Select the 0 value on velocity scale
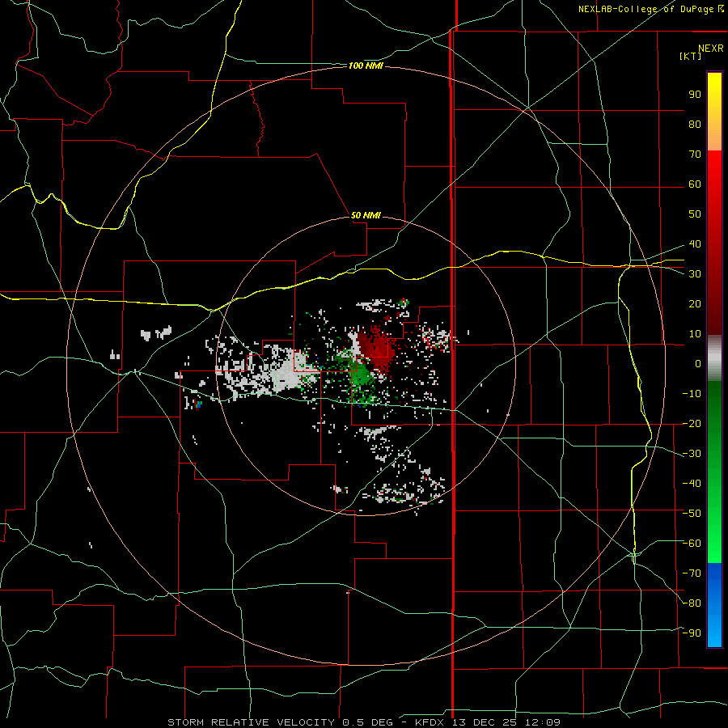The width and height of the screenshot is (728, 728). (698, 364)
